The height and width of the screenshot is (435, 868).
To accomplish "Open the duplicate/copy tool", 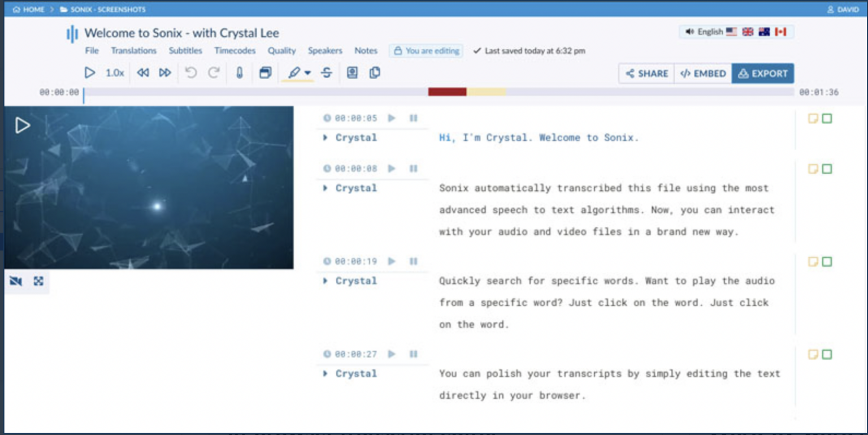I will (x=374, y=72).
